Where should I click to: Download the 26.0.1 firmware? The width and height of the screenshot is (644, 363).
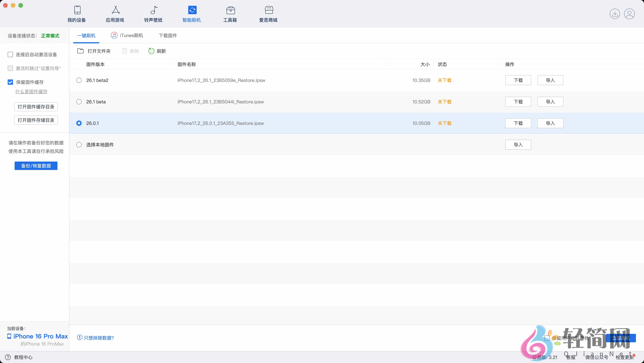pos(518,123)
